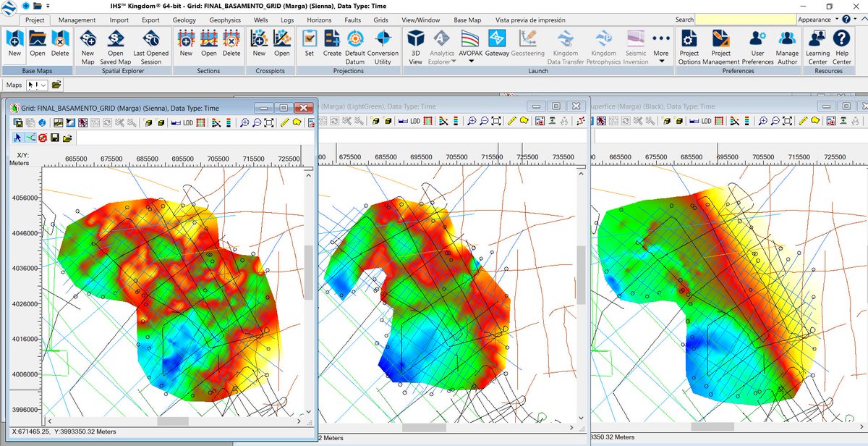Create a New Map in Spatial Explorer

click(88, 47)
